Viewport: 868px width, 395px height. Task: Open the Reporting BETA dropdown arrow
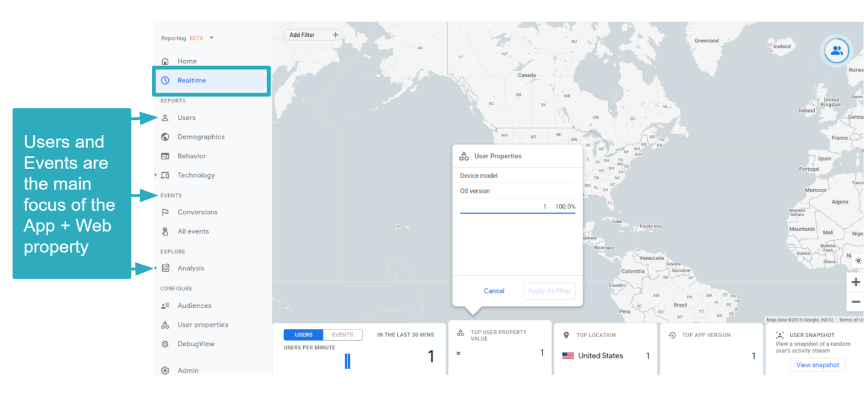(212, 38)
